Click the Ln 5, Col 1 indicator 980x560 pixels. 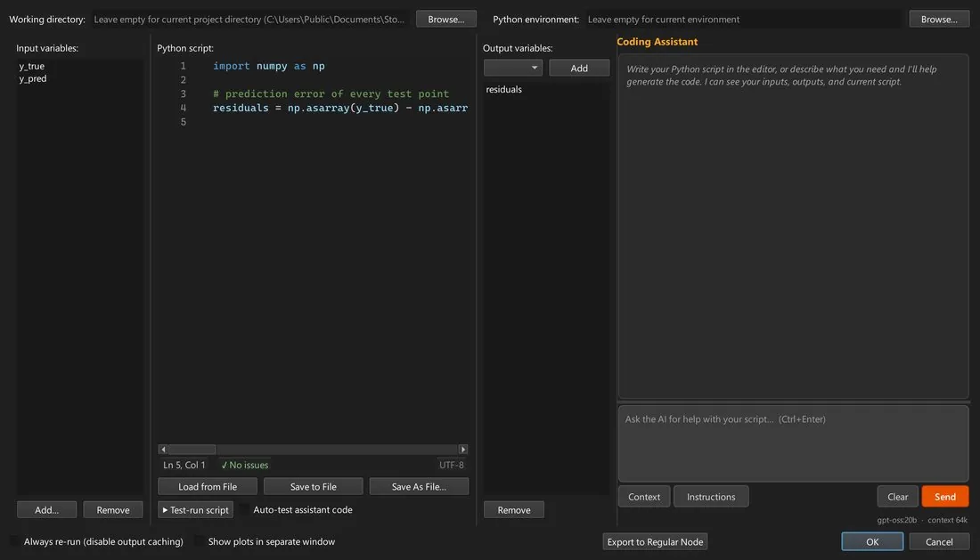tap(184, 465)
